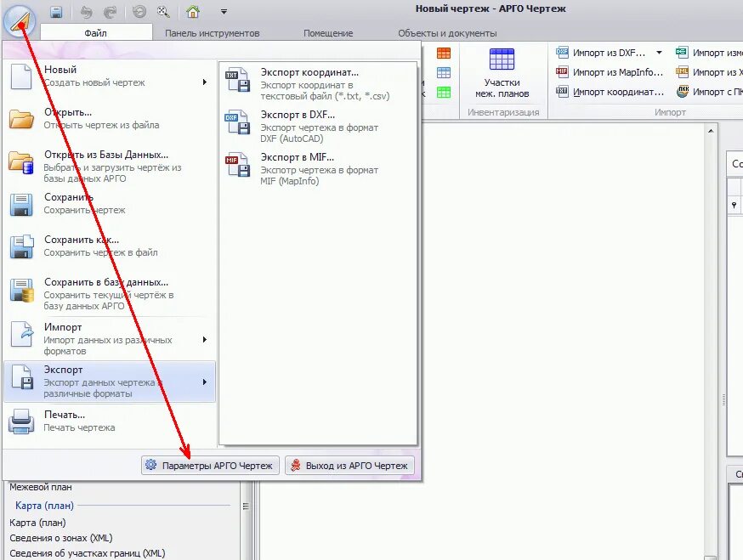This screenshot has width=743, height=560.
Task: Select Карта (план) list item
Action: pos(38,523)
